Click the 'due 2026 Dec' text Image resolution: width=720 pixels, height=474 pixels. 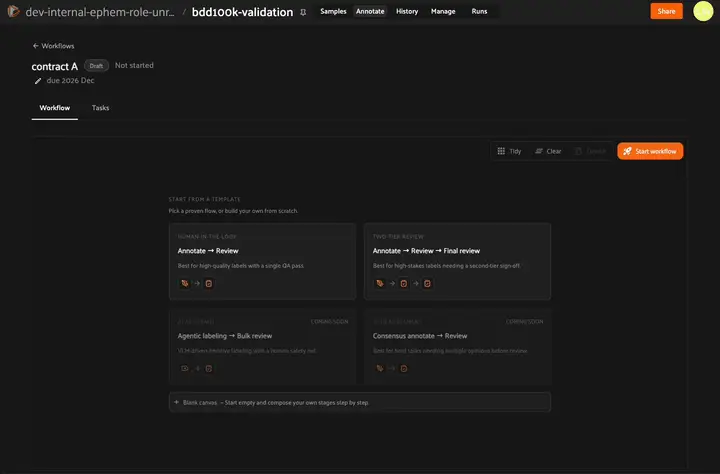coord(70,80)
